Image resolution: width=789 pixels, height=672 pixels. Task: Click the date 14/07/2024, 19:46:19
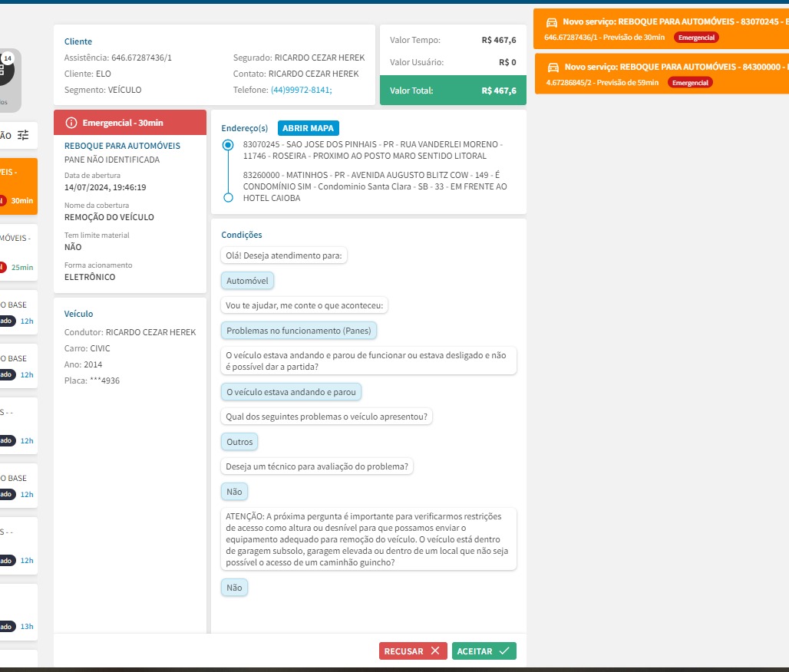[105, 188]
